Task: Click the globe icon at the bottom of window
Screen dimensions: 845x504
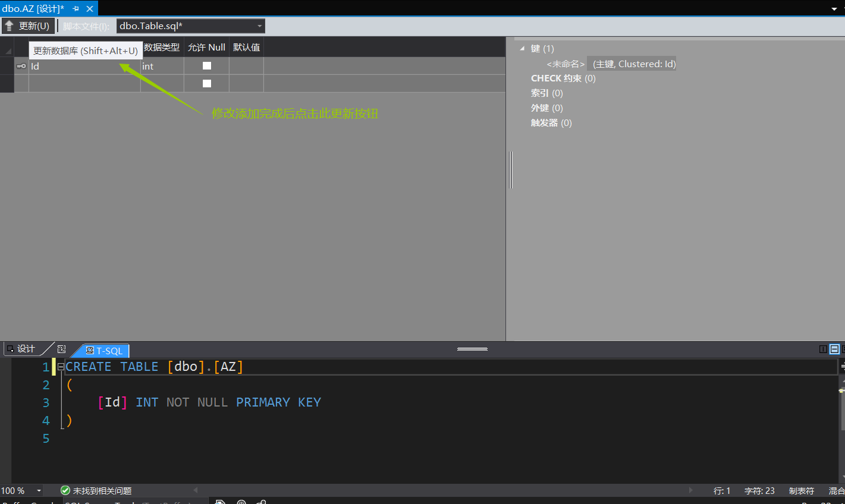Action: (x=241, y=502)
